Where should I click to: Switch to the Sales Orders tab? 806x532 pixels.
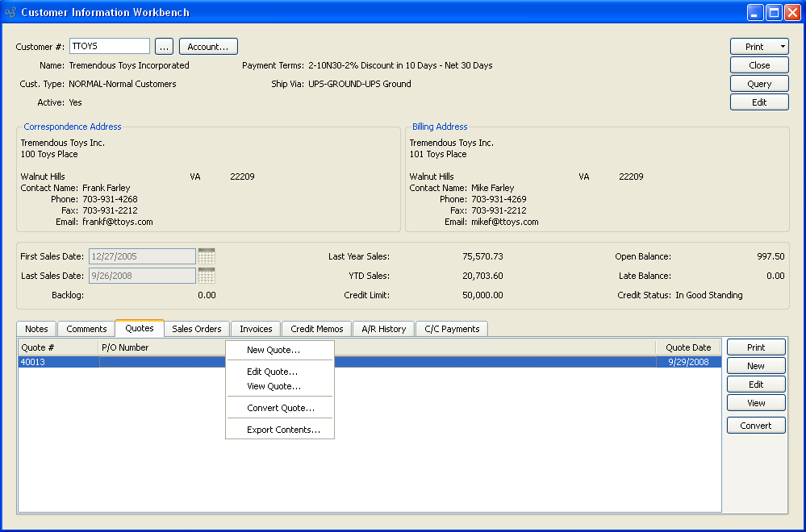197,329
